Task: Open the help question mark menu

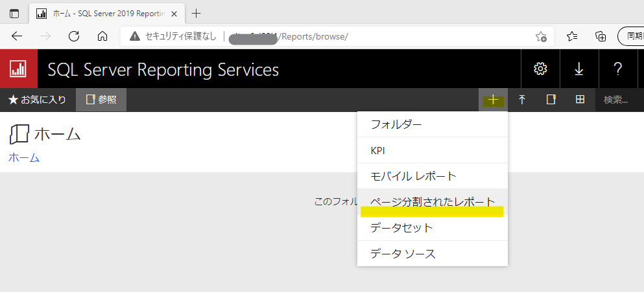Action: coord(617,69)
